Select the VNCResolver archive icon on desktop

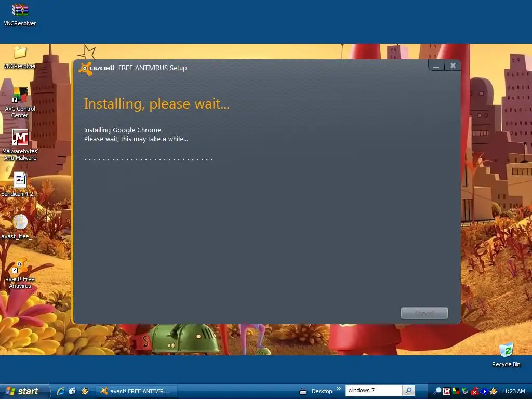20,15
